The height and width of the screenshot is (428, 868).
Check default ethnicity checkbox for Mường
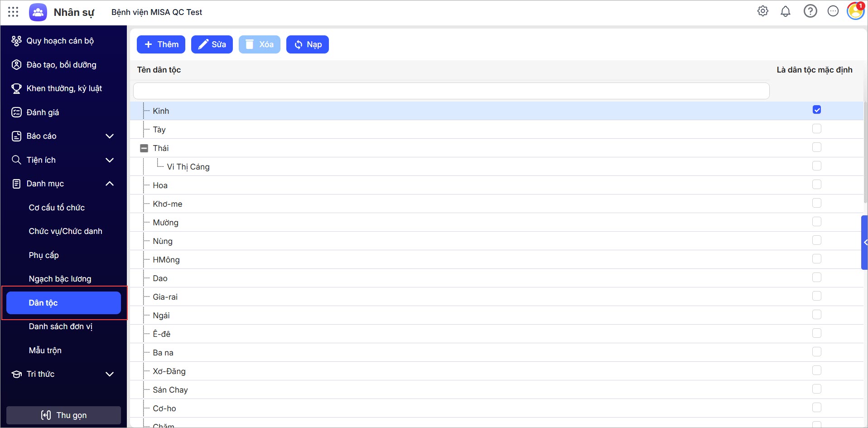[x=817, y=222]
